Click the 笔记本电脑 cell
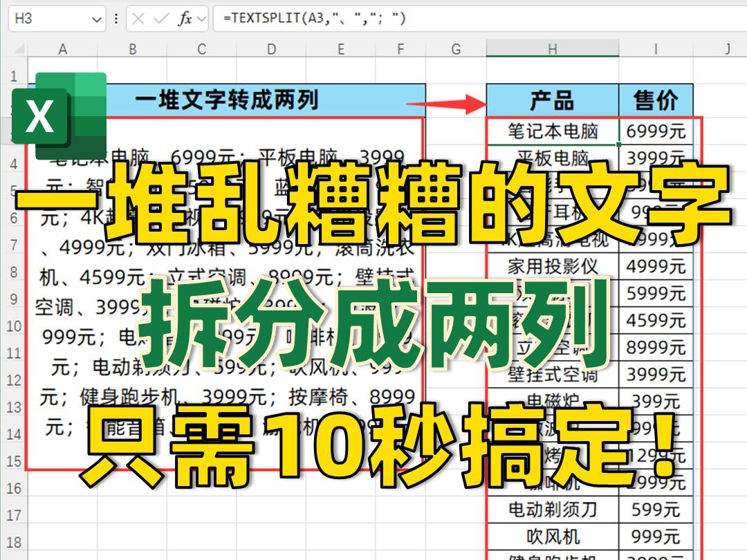 coord(553,131)
